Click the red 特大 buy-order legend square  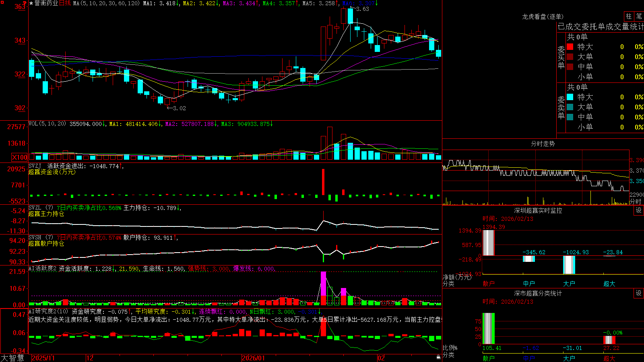[570, 47]
